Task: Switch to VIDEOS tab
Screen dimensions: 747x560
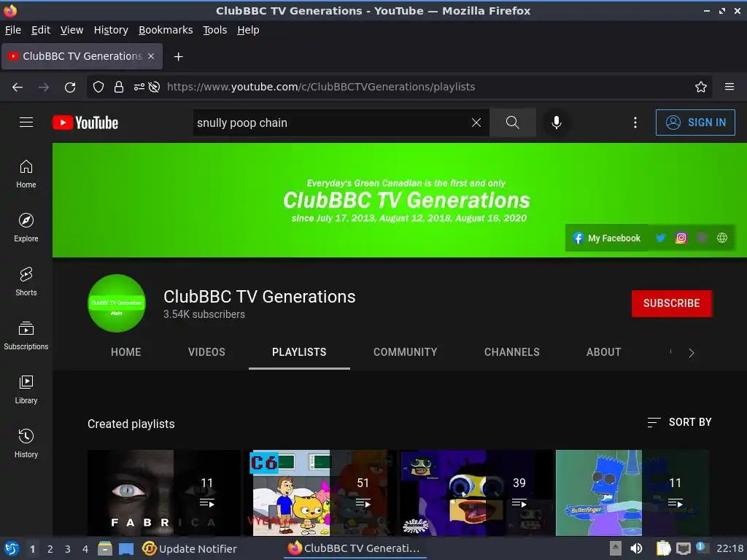Action: [x=206, y=352]
